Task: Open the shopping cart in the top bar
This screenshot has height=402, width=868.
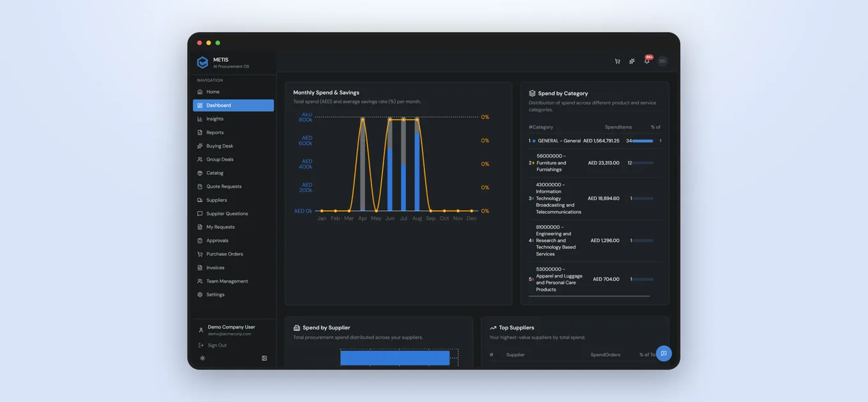Action: [617, 61]
